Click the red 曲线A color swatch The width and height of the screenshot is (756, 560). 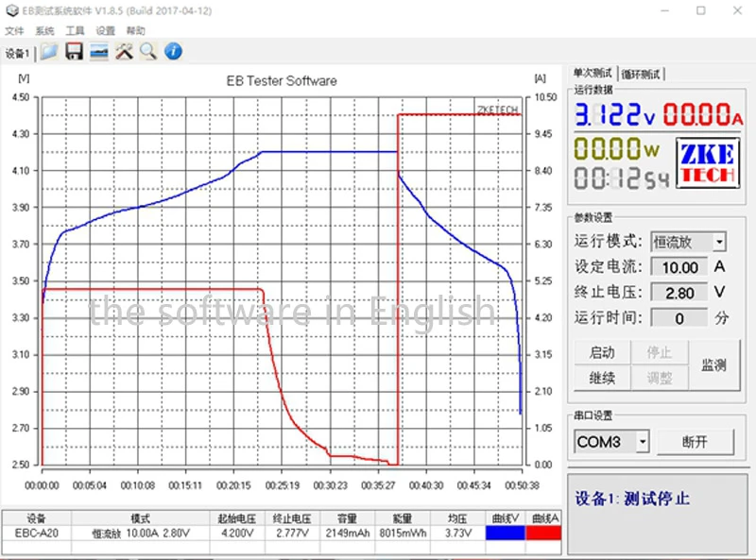[x=544, y=533]
